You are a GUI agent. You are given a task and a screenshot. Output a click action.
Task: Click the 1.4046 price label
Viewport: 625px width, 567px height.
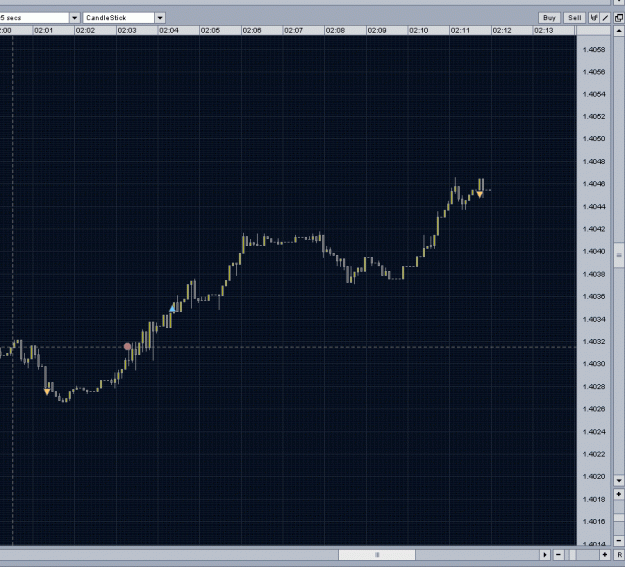(x=594, y=184)
